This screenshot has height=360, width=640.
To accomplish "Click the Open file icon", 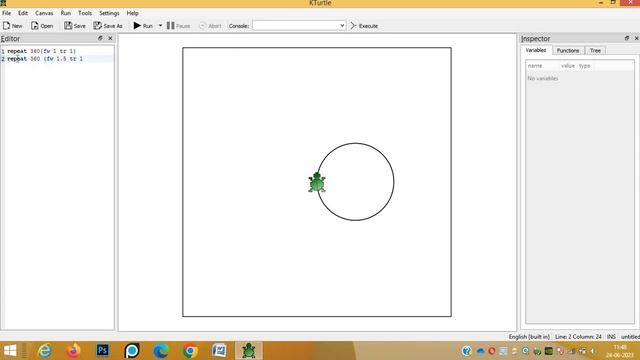I will (x=35, y=26).
